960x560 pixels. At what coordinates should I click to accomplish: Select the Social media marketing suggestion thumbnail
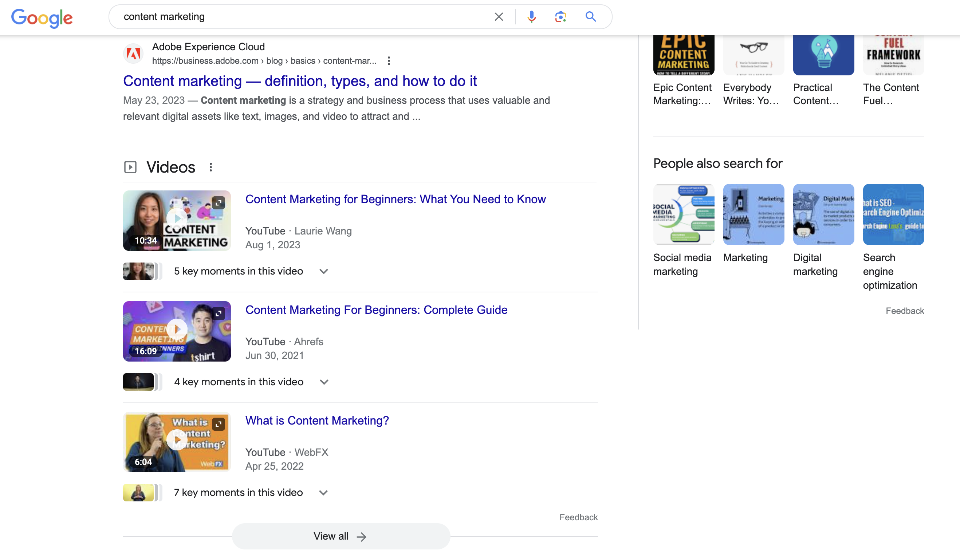point(684,214)
